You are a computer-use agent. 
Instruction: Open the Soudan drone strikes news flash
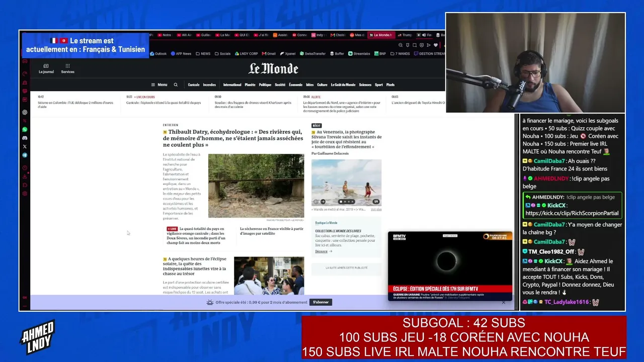253,105
